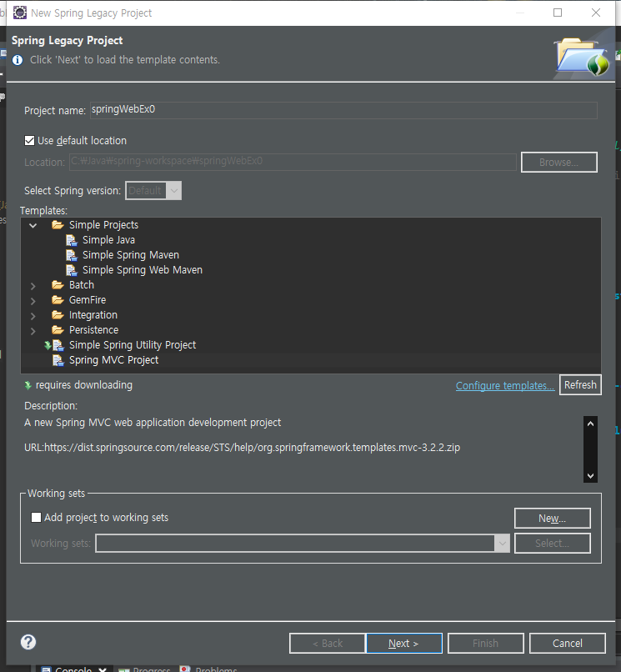Click the Simple Spring Web Maven icon
621x672 pixels.
pyautogui.click(x=72, y=270)
